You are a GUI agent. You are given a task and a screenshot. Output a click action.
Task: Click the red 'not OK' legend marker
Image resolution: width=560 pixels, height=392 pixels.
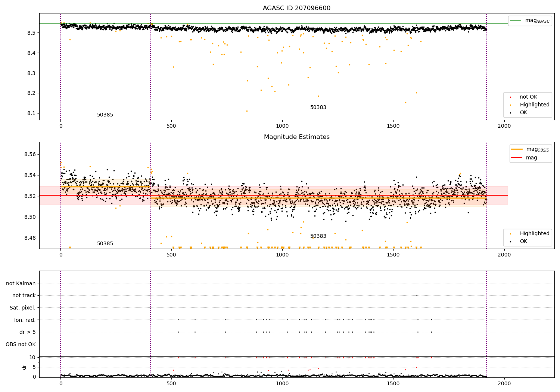tap(510, 97)
